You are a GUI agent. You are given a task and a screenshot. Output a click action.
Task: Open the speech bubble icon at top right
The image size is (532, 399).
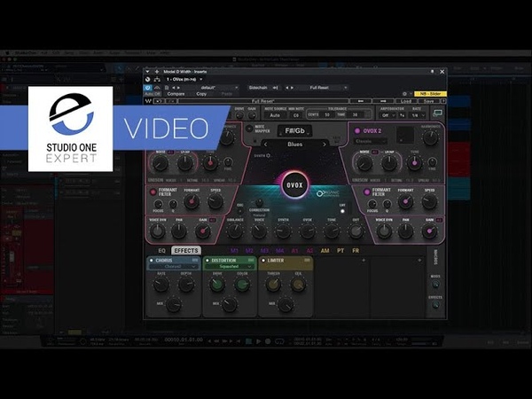[x=437, y=113]
